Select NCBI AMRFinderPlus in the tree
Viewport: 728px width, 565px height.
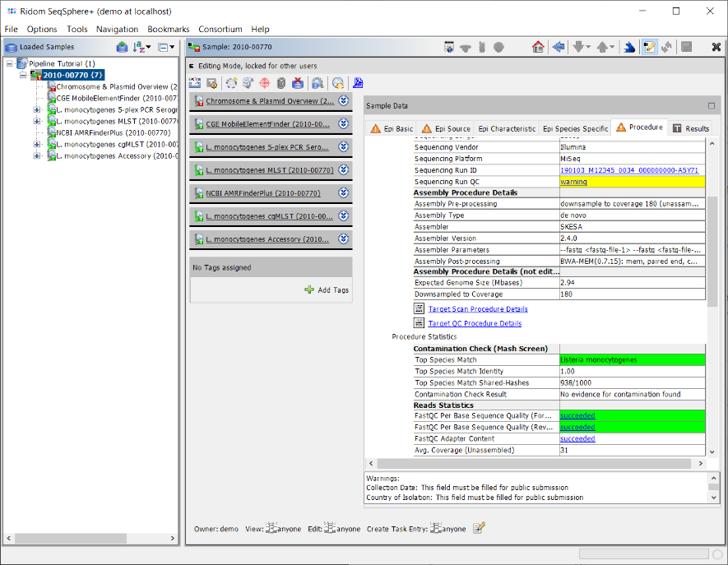[x=114, y=132]
